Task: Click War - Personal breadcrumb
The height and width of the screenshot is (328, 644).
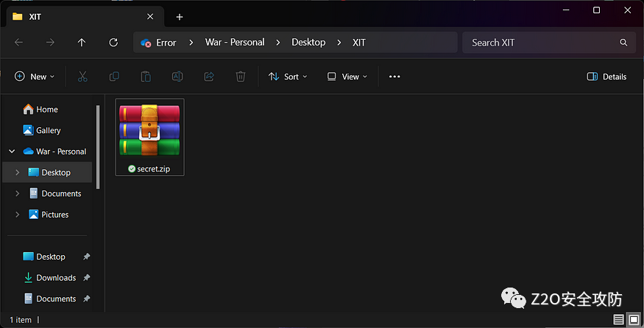Action: 235,42
